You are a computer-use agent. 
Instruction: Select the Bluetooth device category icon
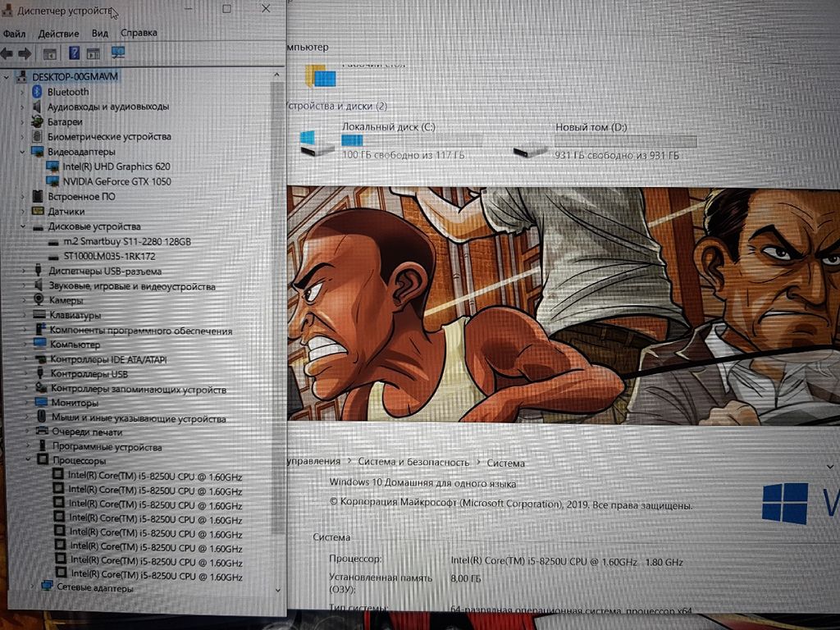pos(37,92)
